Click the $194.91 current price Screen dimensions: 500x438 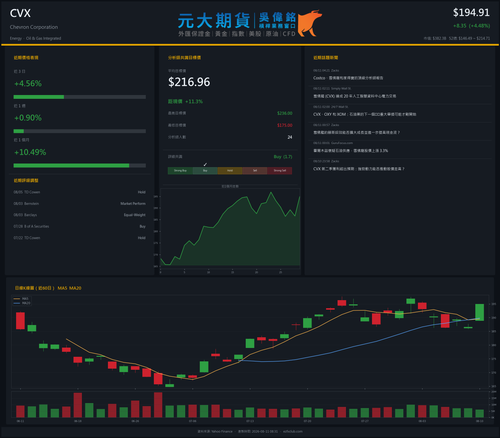[x=471, y=13]
